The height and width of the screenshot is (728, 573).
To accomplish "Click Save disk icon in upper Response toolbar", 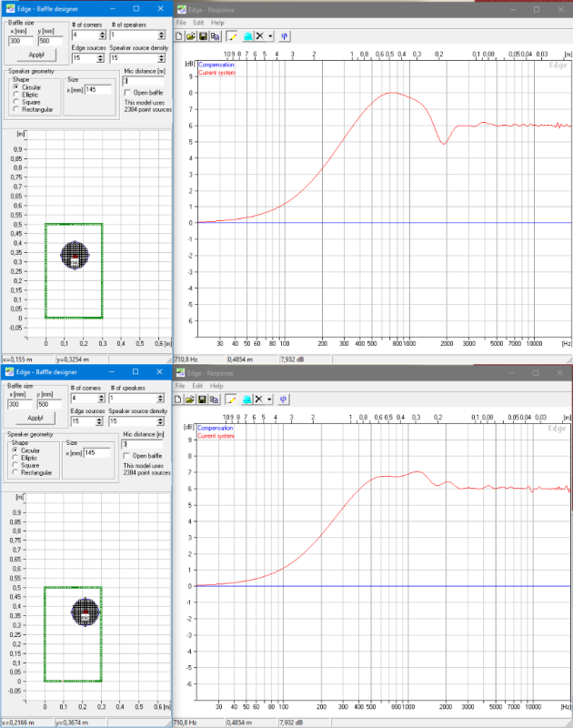I will click(203, 36).
